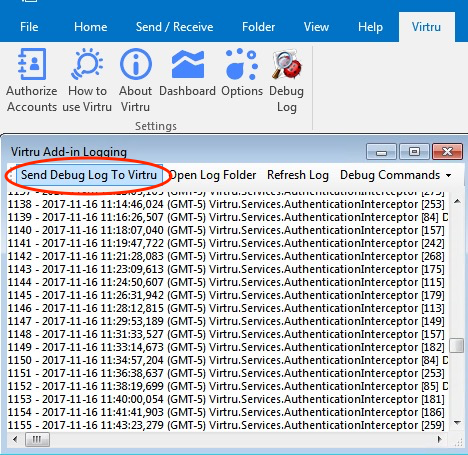Select log line 1154

click(x=226, y=412)
